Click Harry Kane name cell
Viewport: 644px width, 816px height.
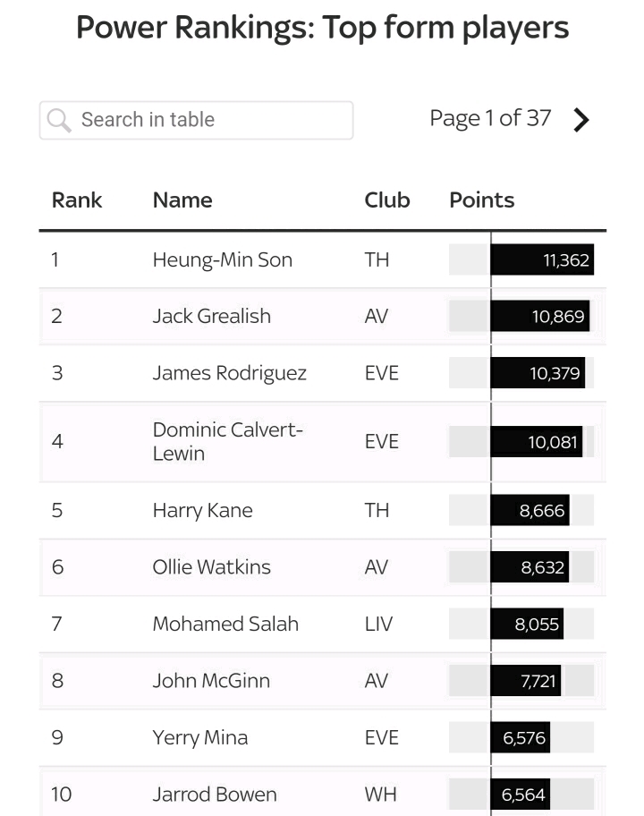coord(203,510)
